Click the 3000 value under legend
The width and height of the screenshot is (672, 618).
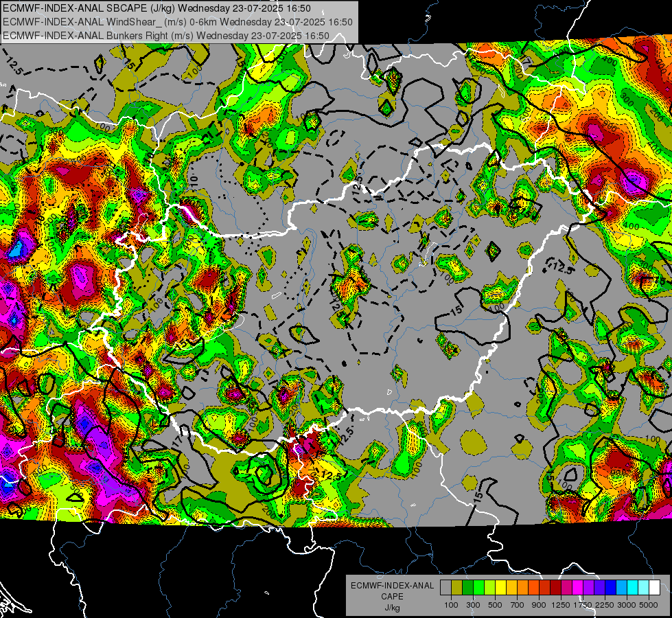(627, 605)
